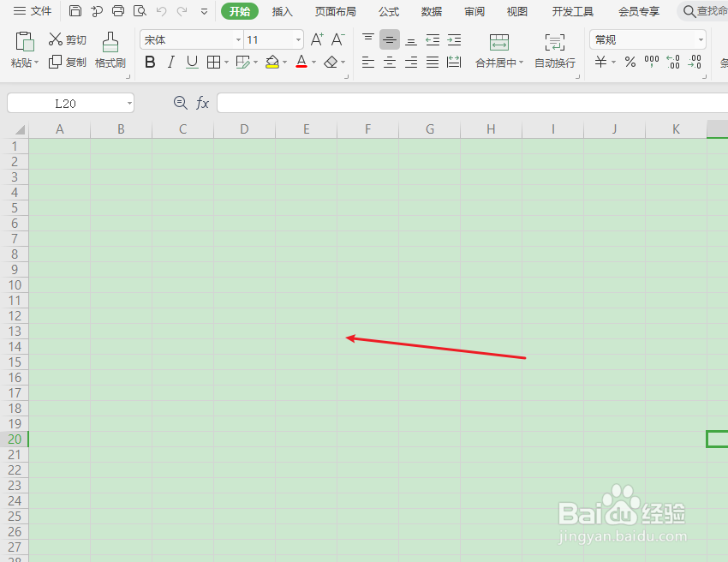Align text to bottom of cell

(411, 40)
